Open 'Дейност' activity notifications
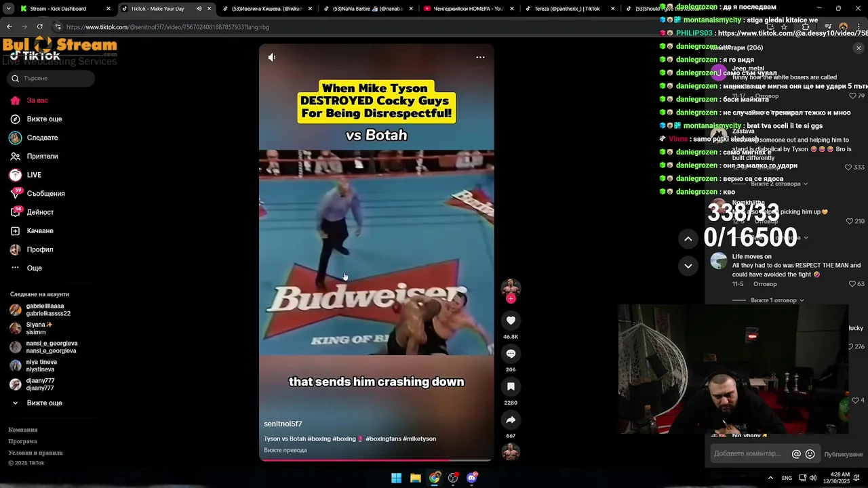 pyautogui.click(x=40, y=212)
